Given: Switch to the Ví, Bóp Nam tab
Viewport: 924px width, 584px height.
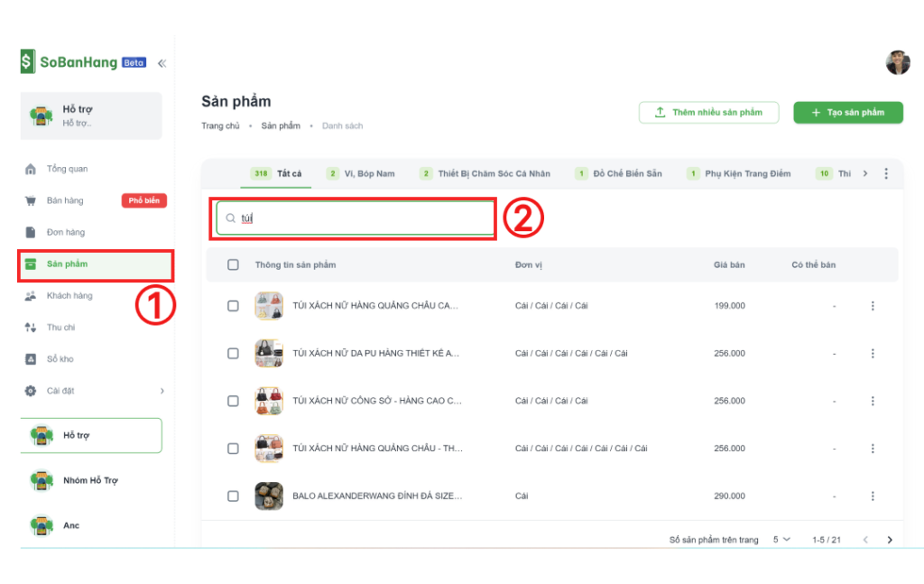Looking at the screenshot, I should click(x=360, y=173).
